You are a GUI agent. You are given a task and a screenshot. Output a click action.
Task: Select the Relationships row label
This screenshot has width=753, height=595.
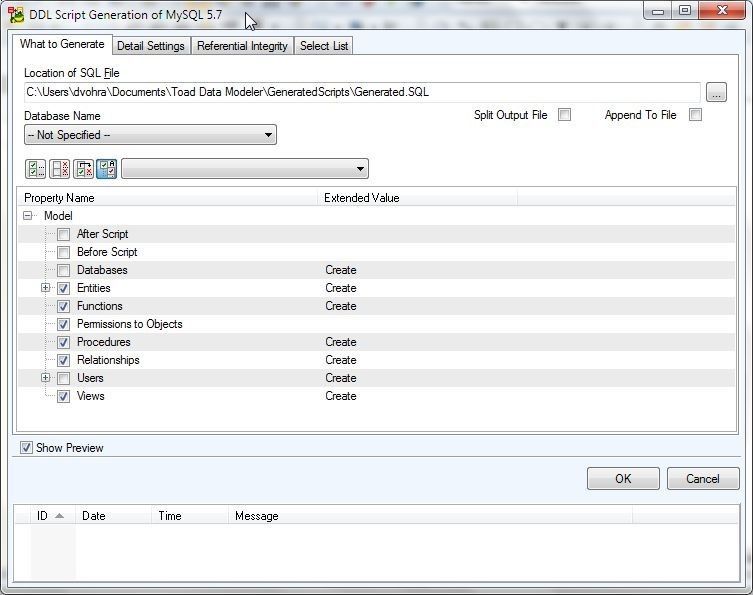click(x=108, y=360)
